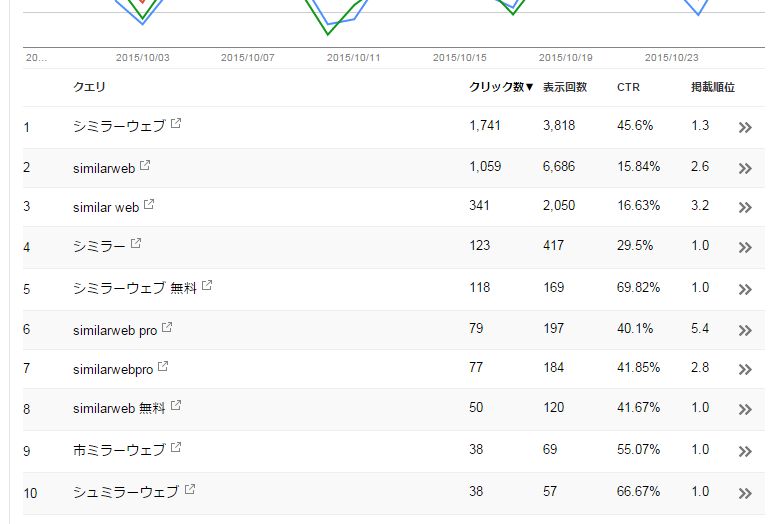Click external link icon for similar web
This screenshot has height=524, width=778.
(x=149, y=205)
